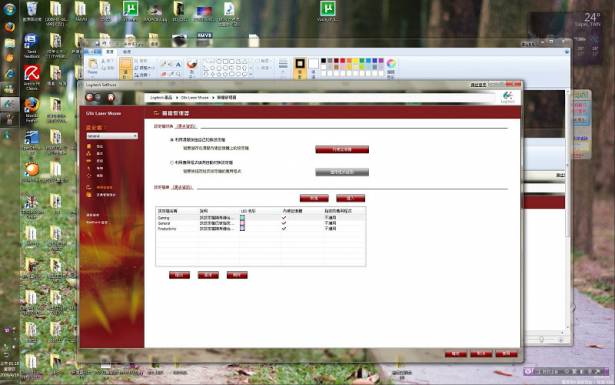615x385 pixels.
Task: Expand the Paint shapes gallery arrow
Action: (249, 74)
